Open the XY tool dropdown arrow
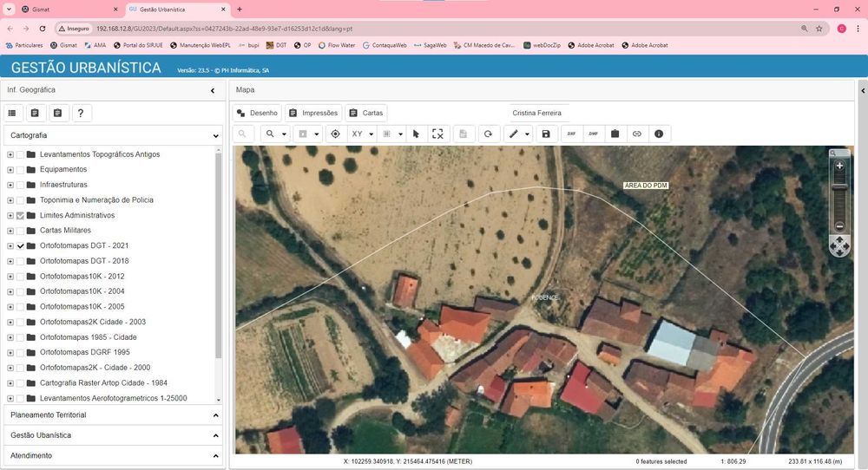868x470 pixels. click(x=371, y=134)
